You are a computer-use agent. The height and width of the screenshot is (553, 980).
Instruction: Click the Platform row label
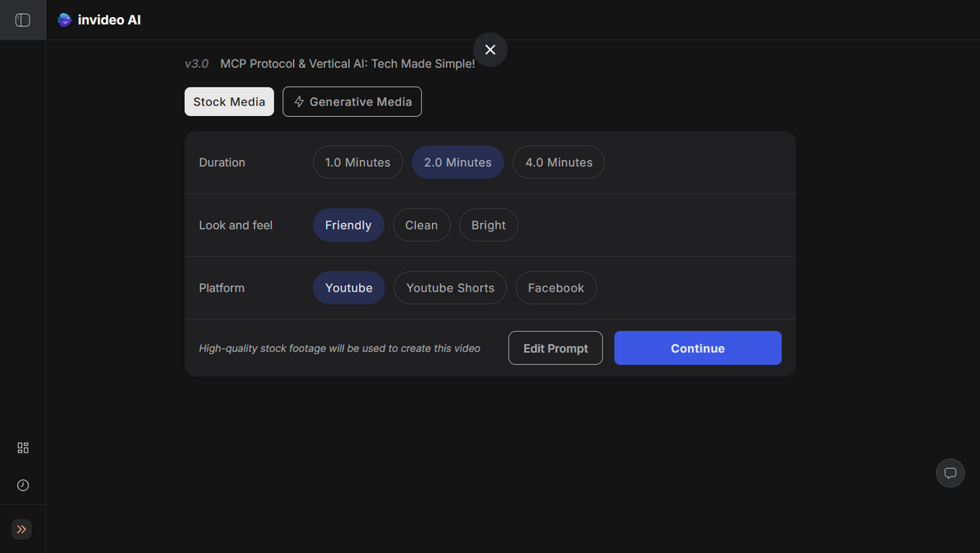coord(221,288)
